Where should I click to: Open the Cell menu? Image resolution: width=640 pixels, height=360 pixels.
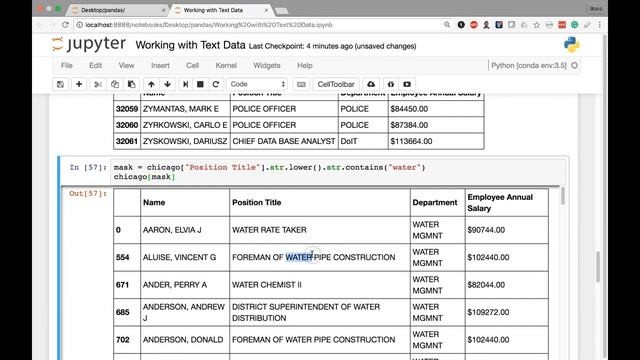click(192, 65)
